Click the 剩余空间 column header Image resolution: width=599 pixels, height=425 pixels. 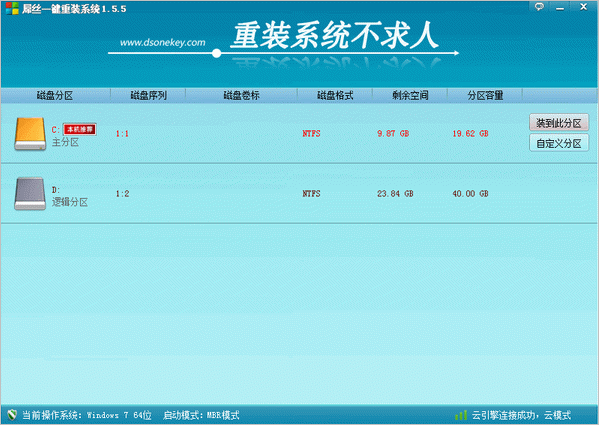point(410,95)
